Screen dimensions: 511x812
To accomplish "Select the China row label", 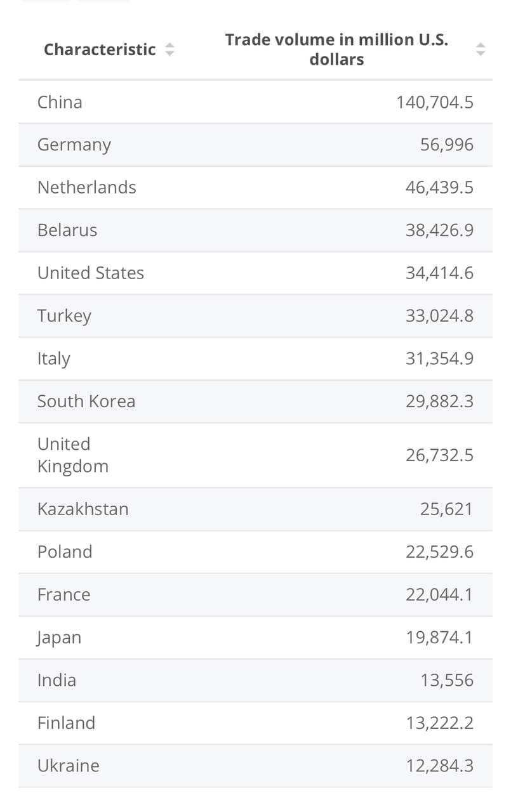I will tap(60, 102).
